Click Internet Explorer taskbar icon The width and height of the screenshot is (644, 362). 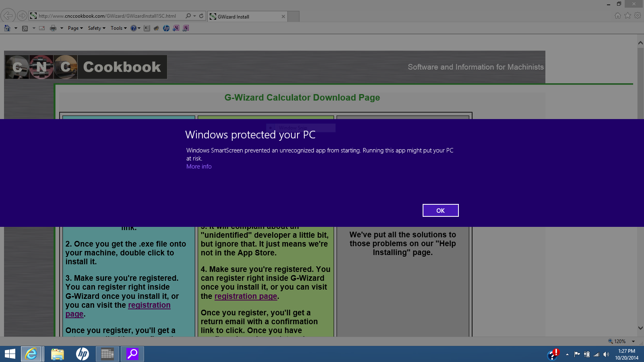(x=31, y=354)
